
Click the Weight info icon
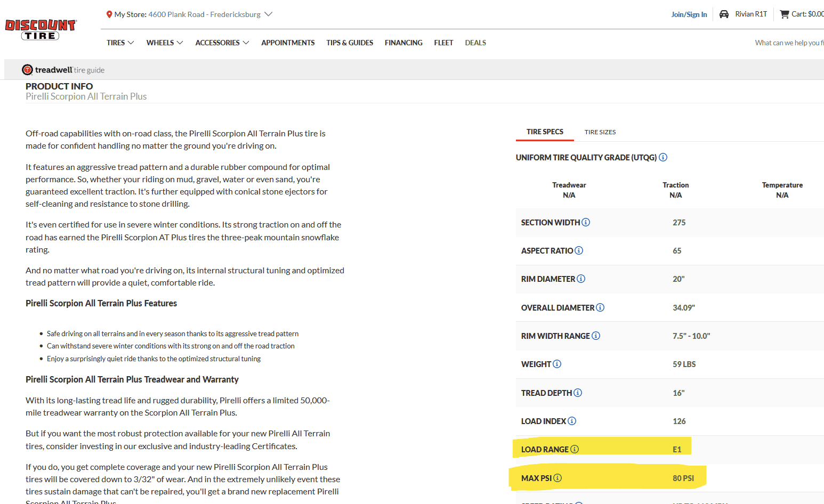pyautogui.click(x=557, y=364)
